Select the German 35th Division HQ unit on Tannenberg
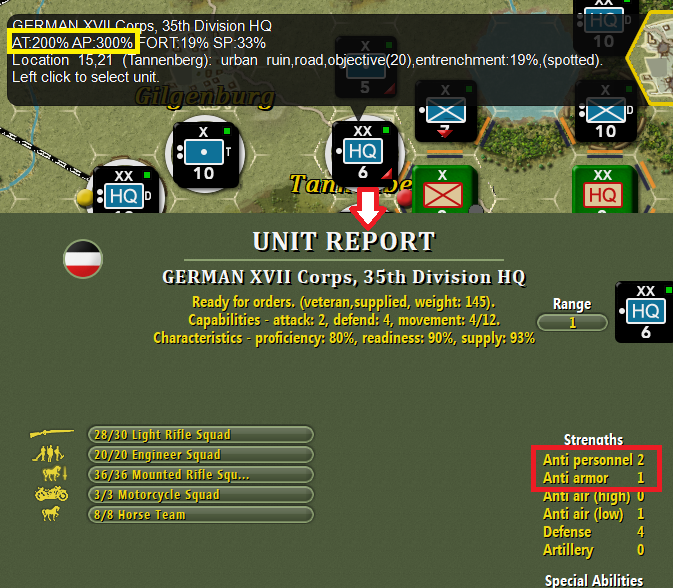The height and width of the screenshot is (588, 673). [x=364, y=155]
